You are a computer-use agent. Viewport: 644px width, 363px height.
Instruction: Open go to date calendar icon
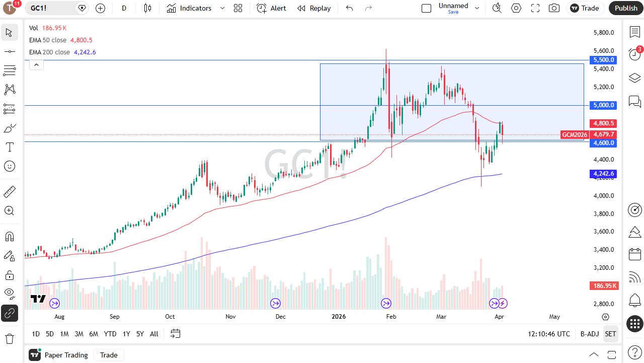click(175, 334)
